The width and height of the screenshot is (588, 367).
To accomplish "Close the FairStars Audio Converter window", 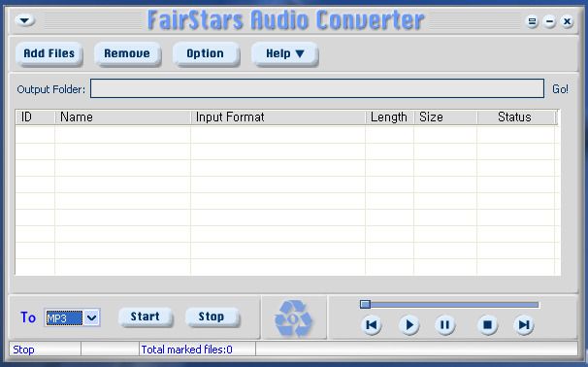I will (568, 21).
